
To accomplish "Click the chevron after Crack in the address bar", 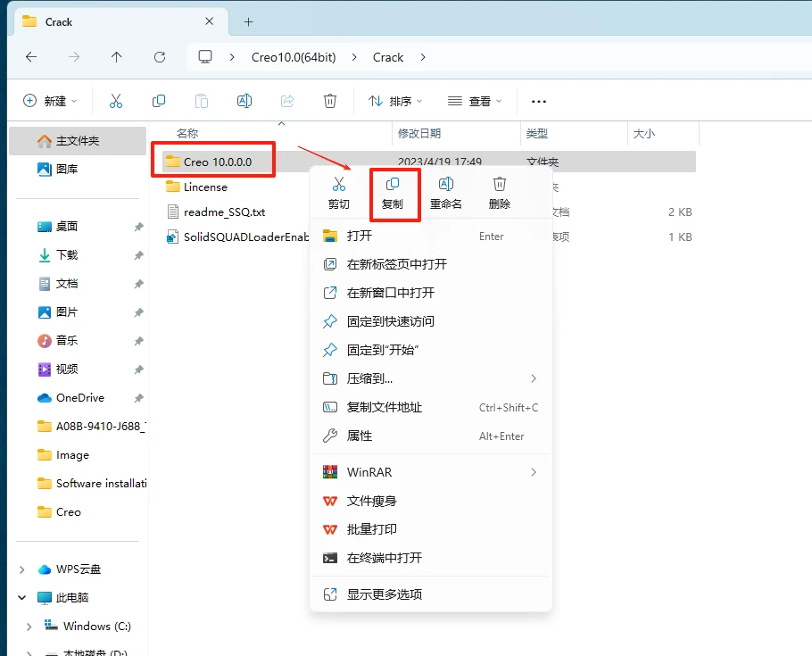I will click(x=423, y=57).
